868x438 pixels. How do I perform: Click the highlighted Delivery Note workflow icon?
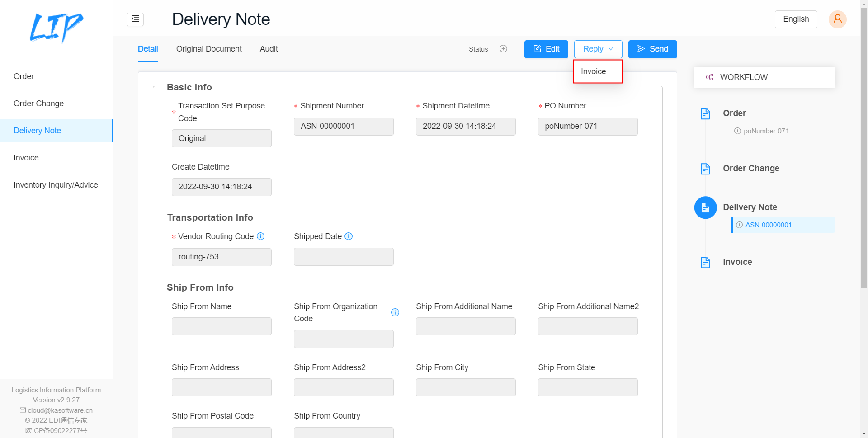tap(705, 207)
